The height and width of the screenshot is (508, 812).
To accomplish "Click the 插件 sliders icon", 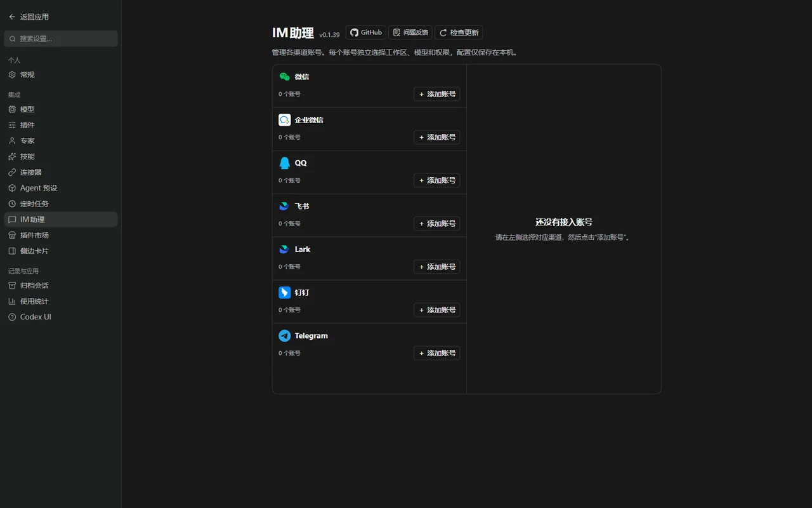I will pos(12,125).
